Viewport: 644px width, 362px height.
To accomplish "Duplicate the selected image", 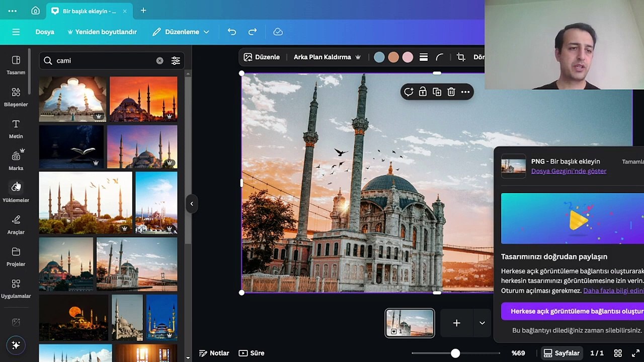I will (x=437, y=92).
